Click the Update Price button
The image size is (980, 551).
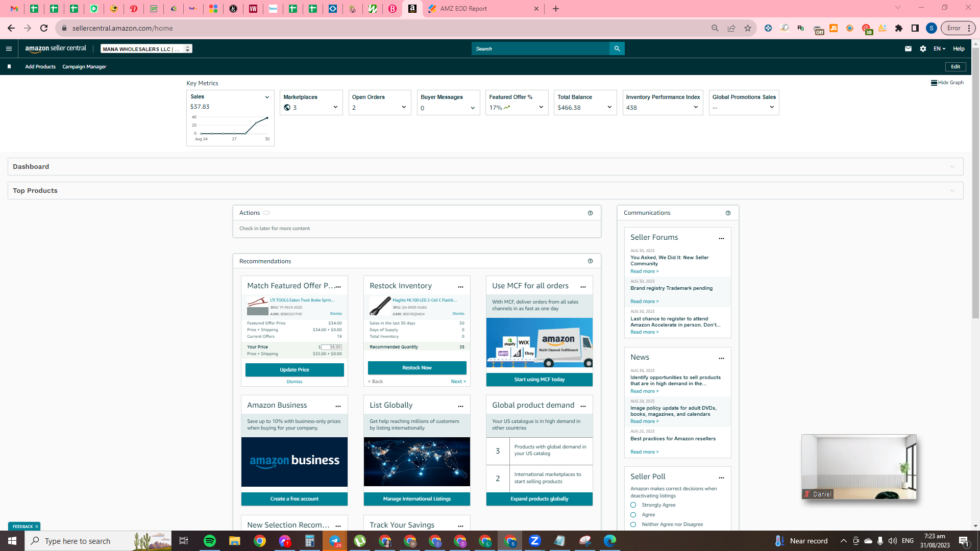295,370
